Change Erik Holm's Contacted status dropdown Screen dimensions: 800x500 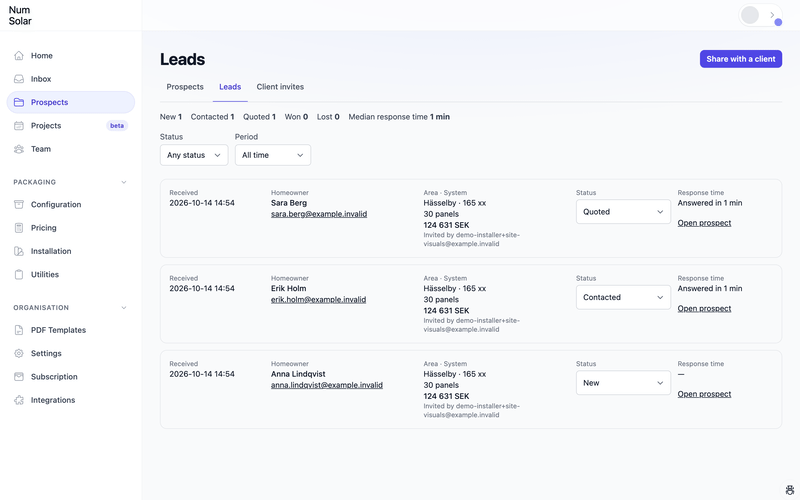point(623,297)
